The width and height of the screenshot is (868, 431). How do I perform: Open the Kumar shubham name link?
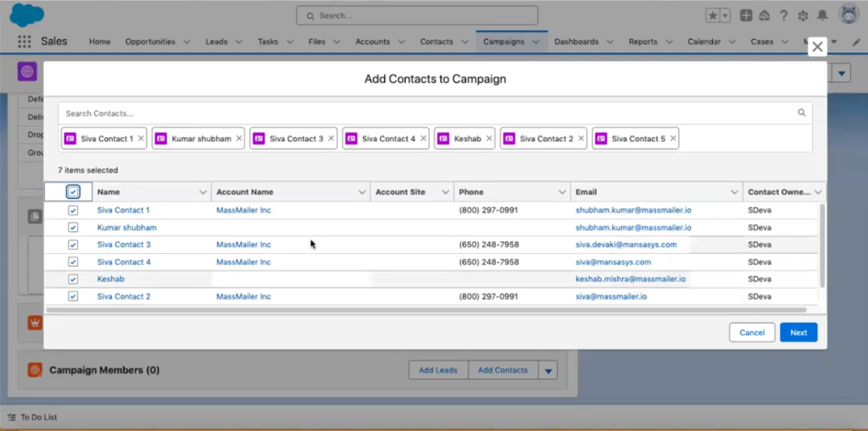(x=127, y=228)
